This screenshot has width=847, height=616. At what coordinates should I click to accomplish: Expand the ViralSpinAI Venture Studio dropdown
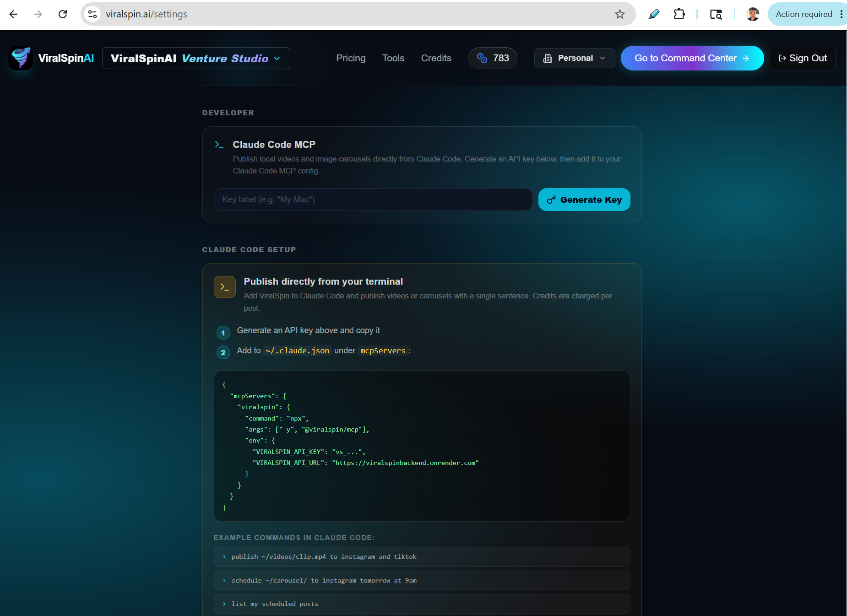(196, 58)
